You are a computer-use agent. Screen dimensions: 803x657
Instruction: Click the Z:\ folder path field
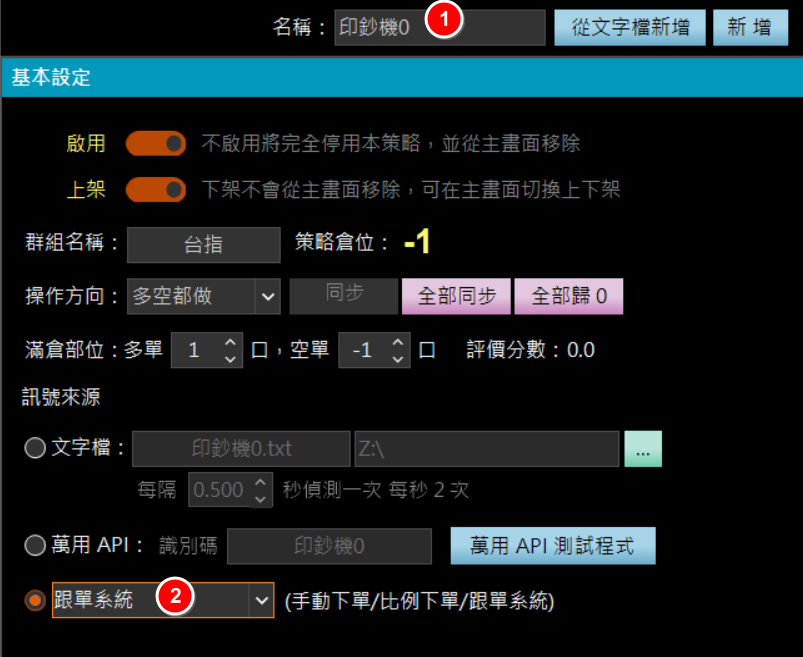487,449
